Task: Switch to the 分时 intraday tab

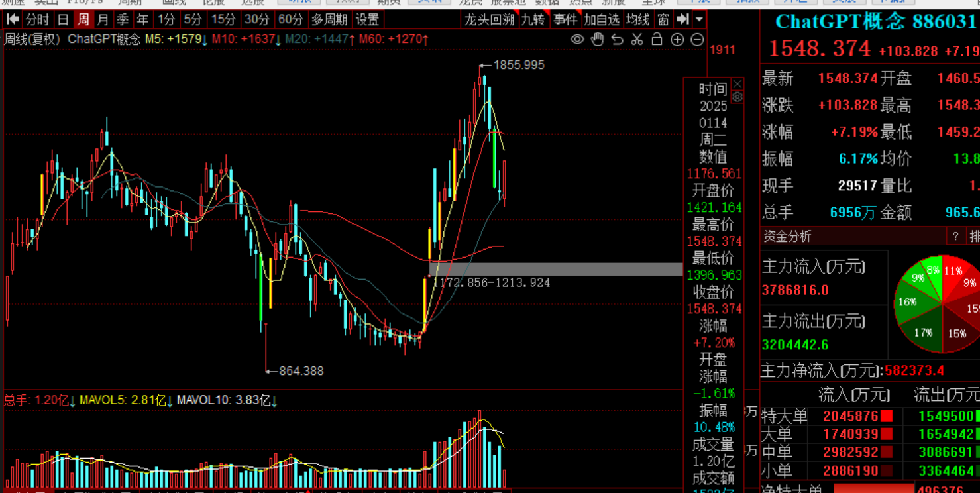Action: pos(37,19)
